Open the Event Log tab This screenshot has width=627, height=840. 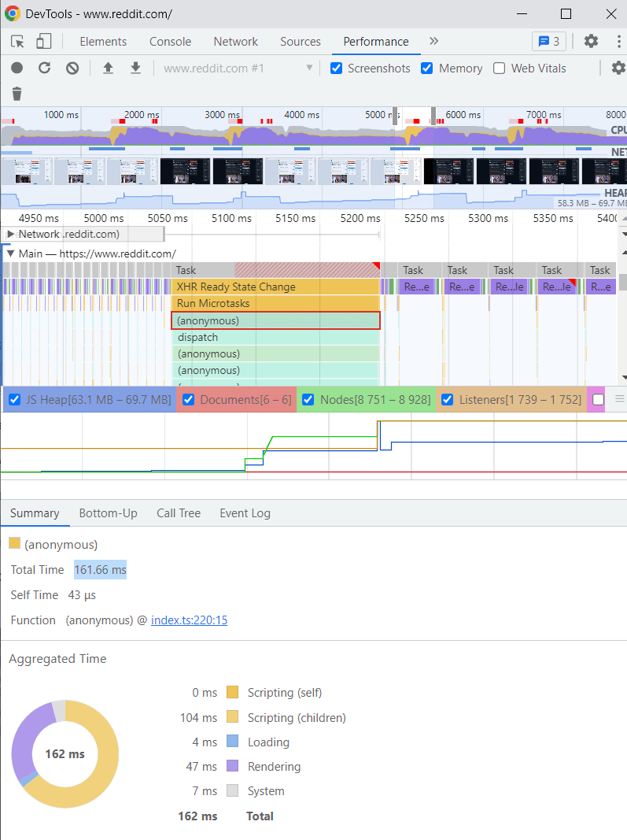(x=245, y=513)
